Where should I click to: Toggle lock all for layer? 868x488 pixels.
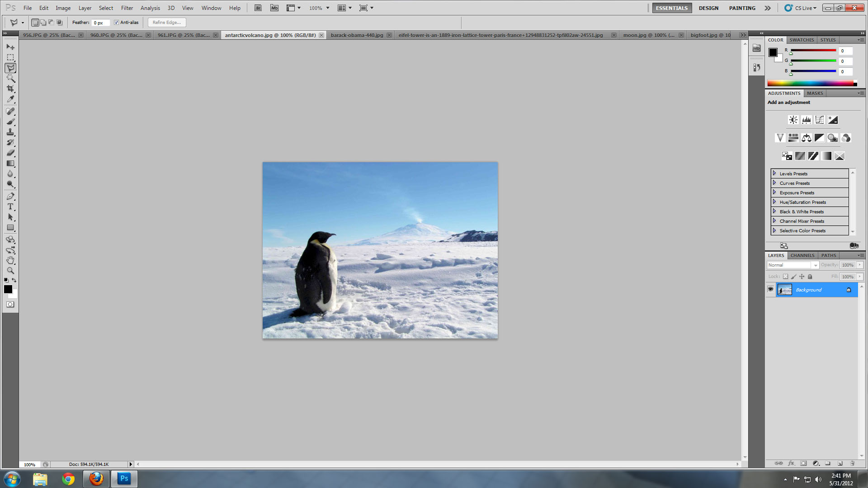tap(810, 277)
